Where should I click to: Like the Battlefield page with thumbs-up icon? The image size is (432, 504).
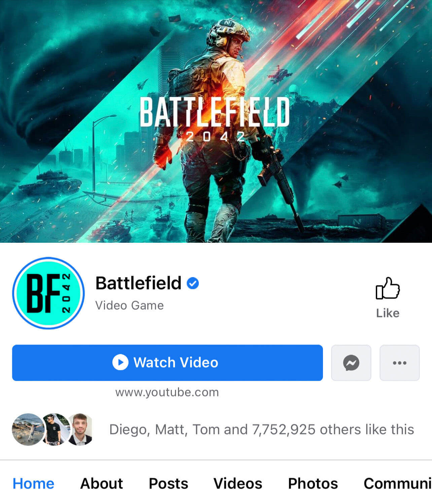coord(388,297)
